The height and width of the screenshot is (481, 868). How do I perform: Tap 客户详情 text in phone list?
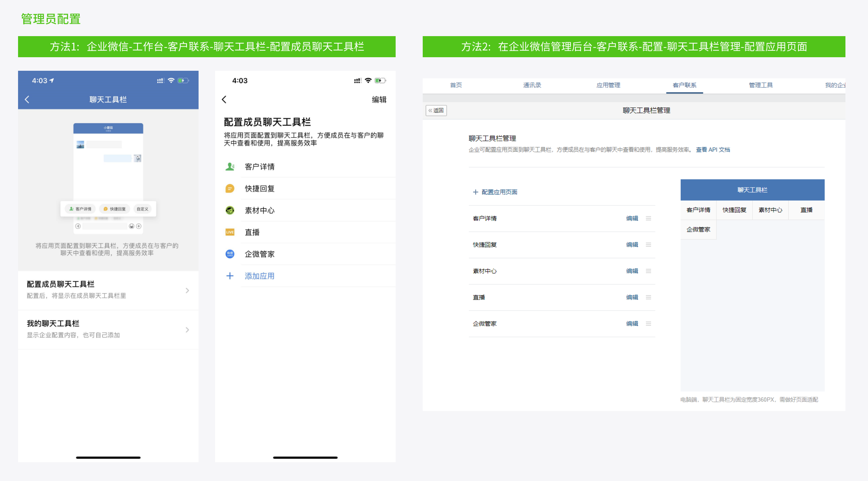click(x=259, y=166)
